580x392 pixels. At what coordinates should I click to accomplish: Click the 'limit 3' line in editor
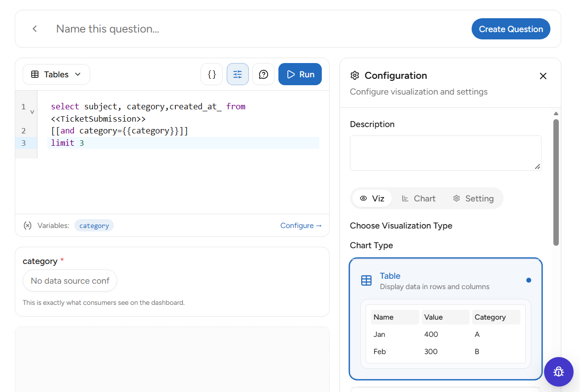[x=183, y=143]
